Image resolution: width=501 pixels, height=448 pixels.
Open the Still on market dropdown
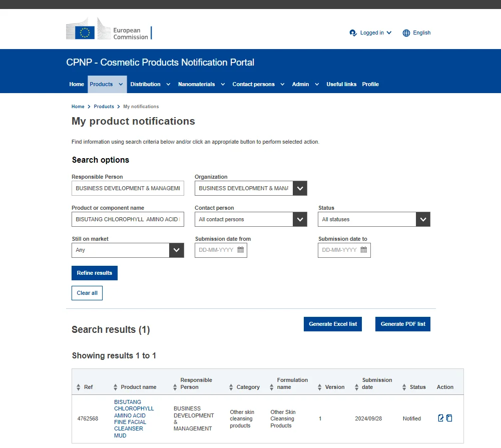[x=177, y=250]
